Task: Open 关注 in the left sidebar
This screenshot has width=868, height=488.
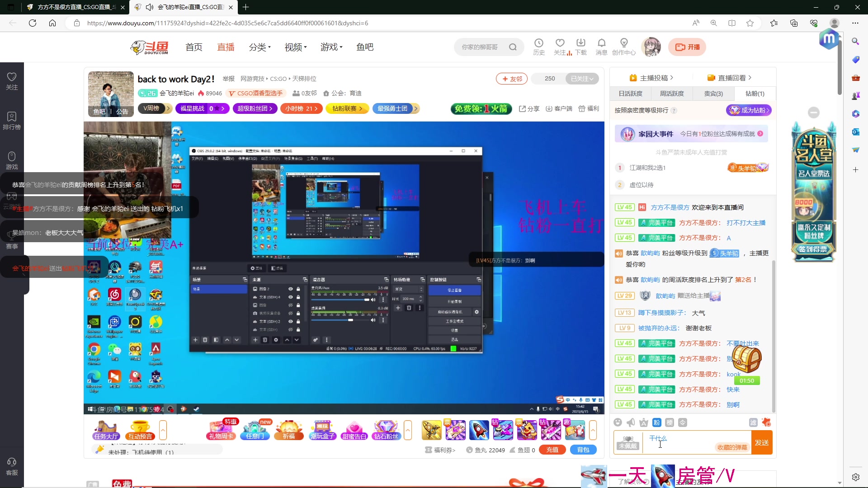Action: pyautogui.click(x=12, y=81)
